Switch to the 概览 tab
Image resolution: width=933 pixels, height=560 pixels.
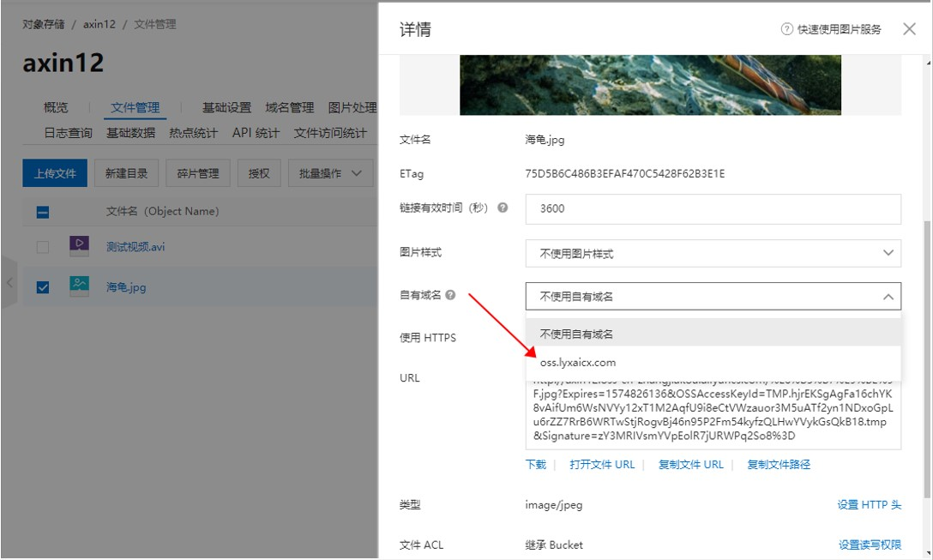pyautogui.click(x=56, y=107)
